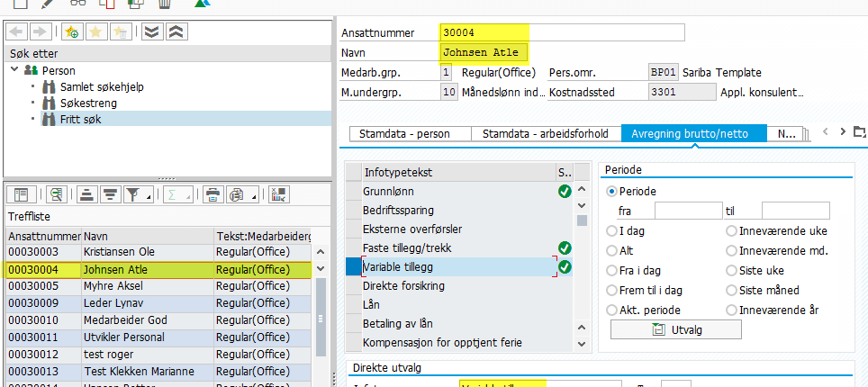The width and height of the screenshot is (868, 387).
Task: Expand all with double down chevron
Action: [151, 32]
